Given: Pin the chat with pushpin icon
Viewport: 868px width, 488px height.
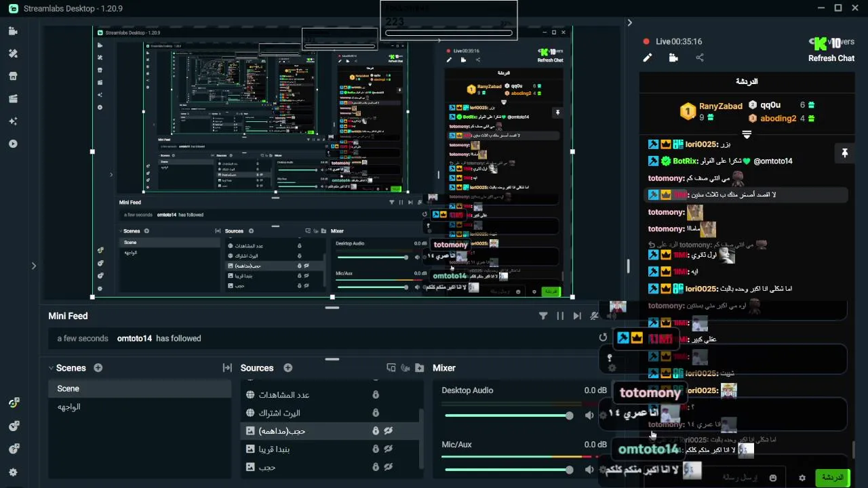Looking at the screenshot, I should (844, 154).
